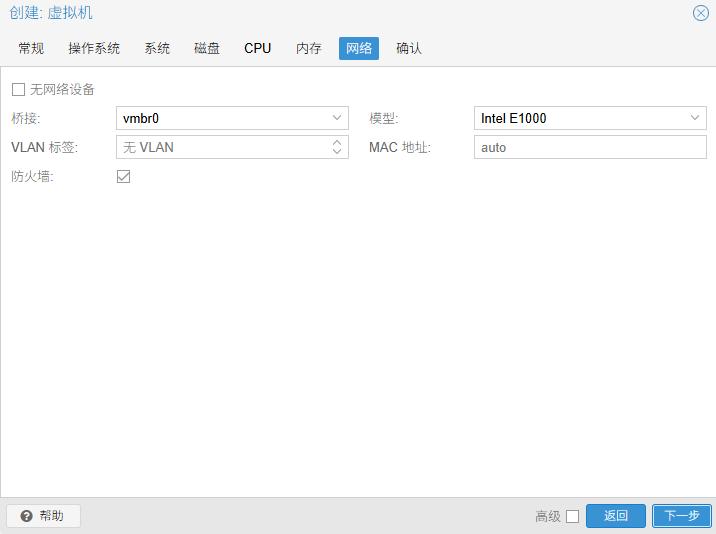The width and height of the screenshot is (716, 534).
Task: Open the 桥接 bridge dropdown arrow
Action: [x=337, y=118]
